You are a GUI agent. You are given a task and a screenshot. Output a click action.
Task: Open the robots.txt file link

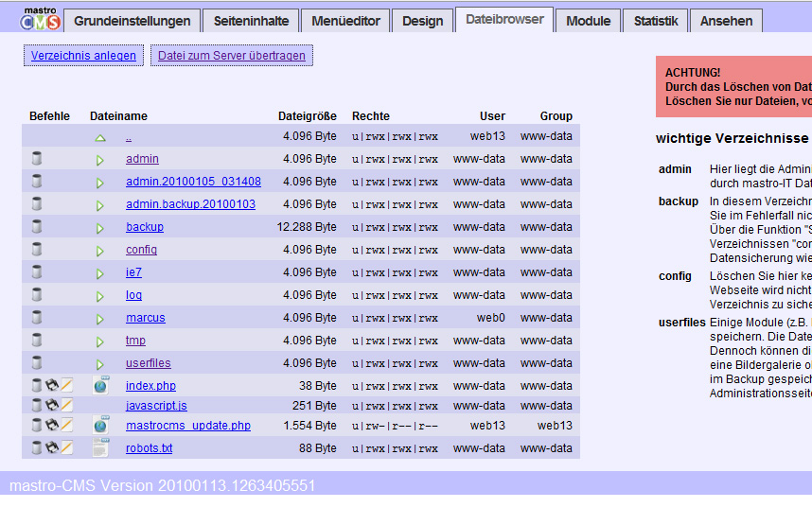(x=150, y=448)
